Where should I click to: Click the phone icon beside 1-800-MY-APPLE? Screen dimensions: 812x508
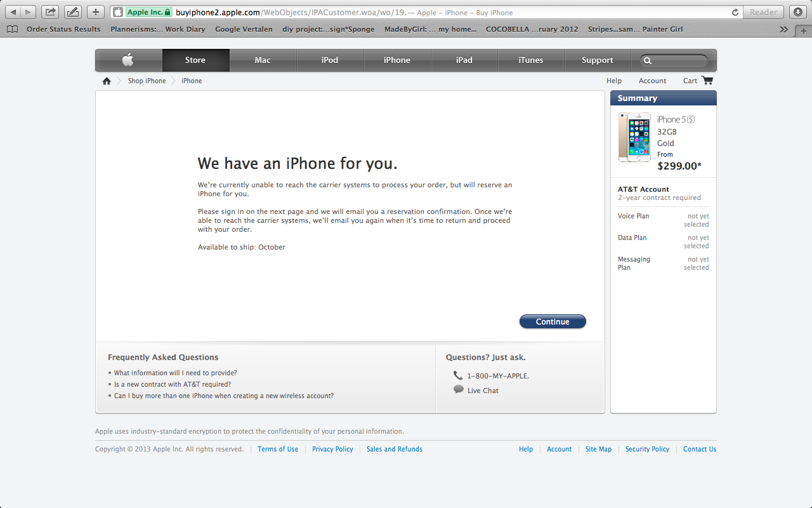tap(458, 375)
